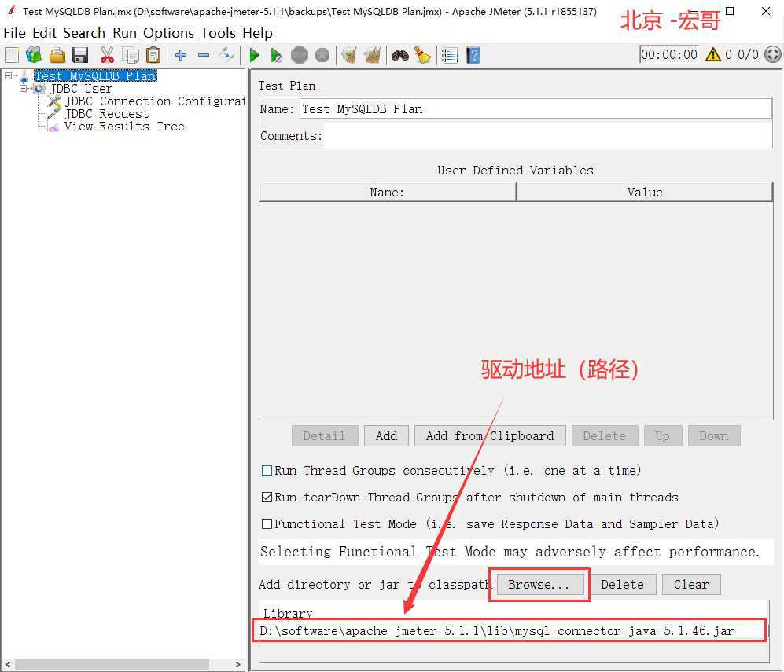
Task: Click the Comments input field
Action: point(548,136)
